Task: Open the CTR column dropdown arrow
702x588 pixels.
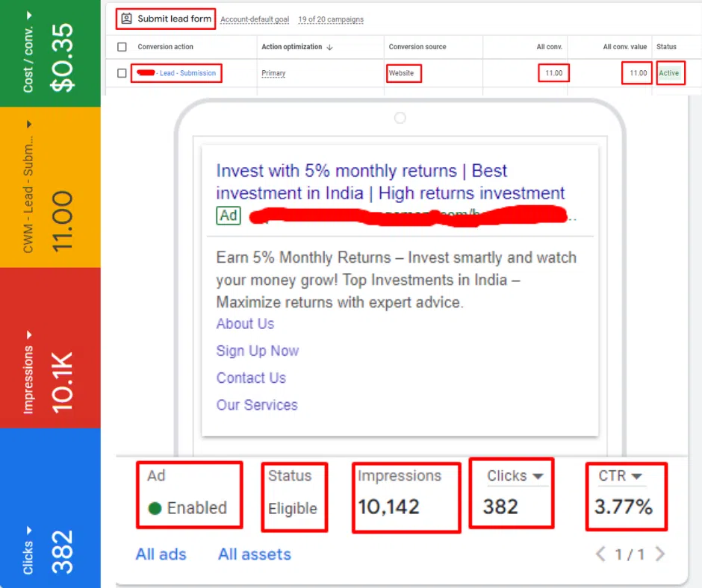Action: (x=636, y=476)
